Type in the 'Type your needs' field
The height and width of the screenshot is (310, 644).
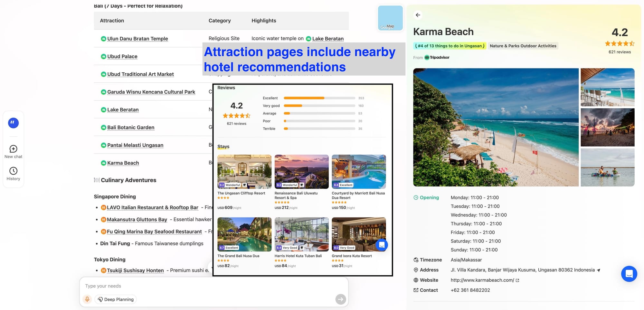[209, 286]
